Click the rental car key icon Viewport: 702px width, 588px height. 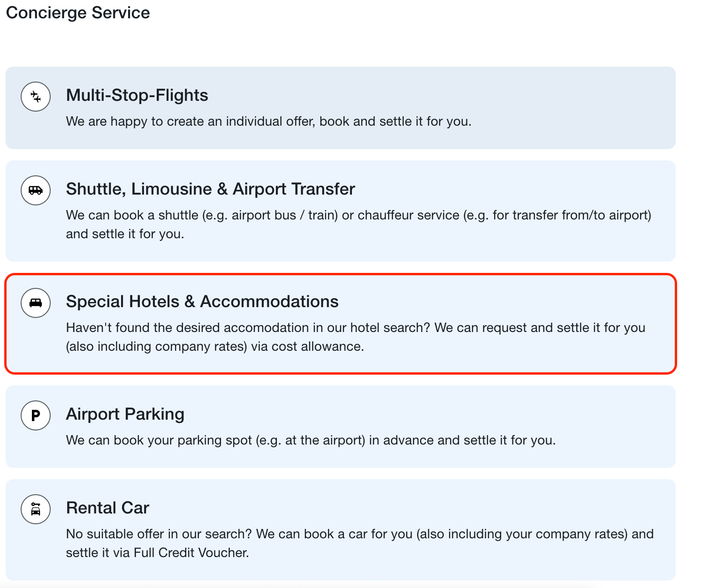(36, 509)
